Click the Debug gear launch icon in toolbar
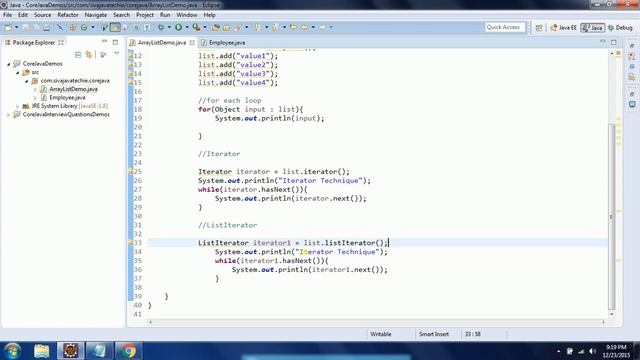 161,27
